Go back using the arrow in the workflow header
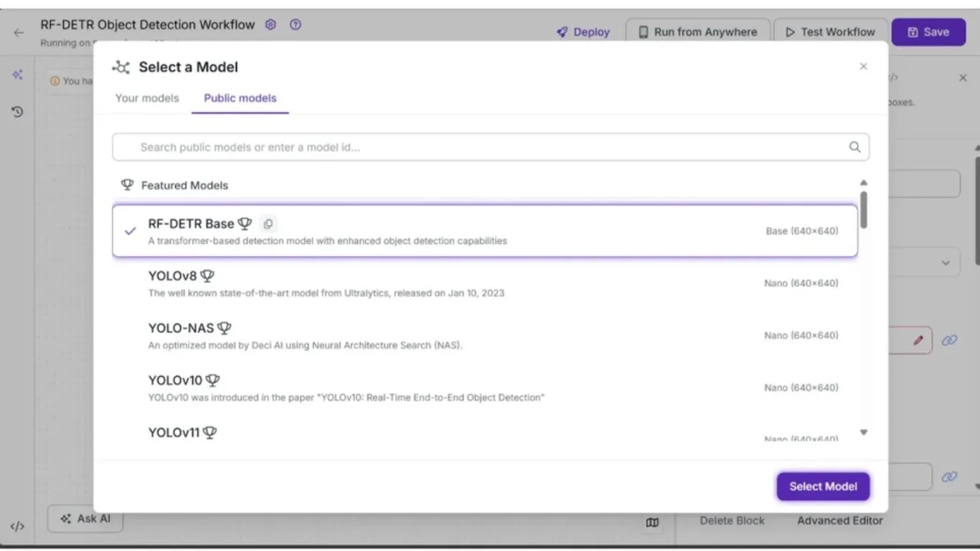Image resolution: width=980 pixels, height=551 pixels. [x=19, y=32]
